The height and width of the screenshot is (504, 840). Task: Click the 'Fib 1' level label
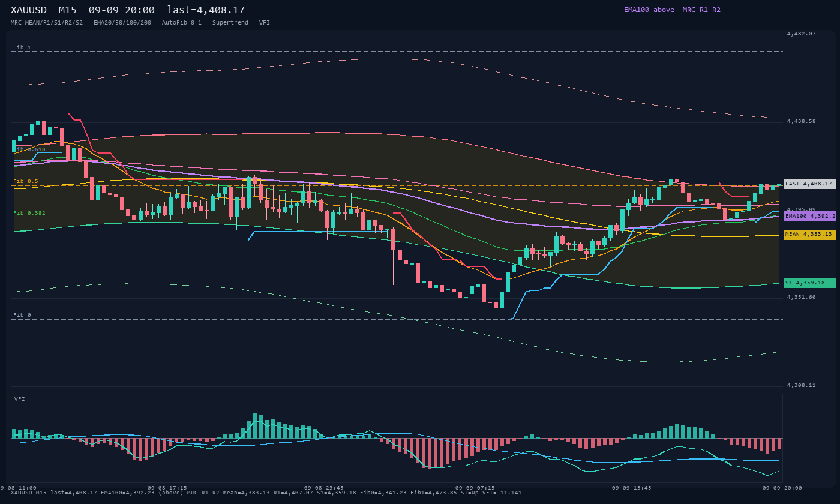coord(22,47)
